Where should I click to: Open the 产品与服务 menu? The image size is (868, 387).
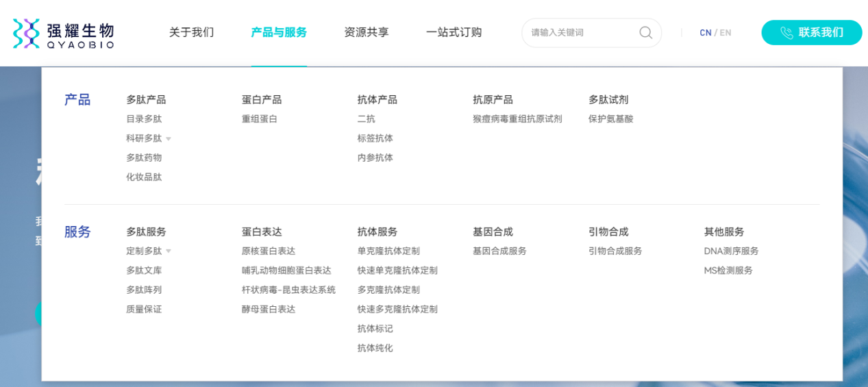[279, 32]
